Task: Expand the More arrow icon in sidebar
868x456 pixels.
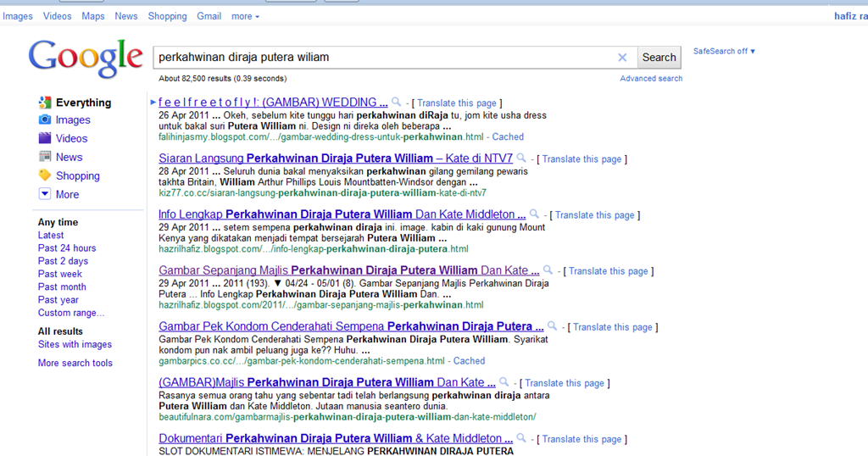Action: pyautogui.click(x=45, y=194)
